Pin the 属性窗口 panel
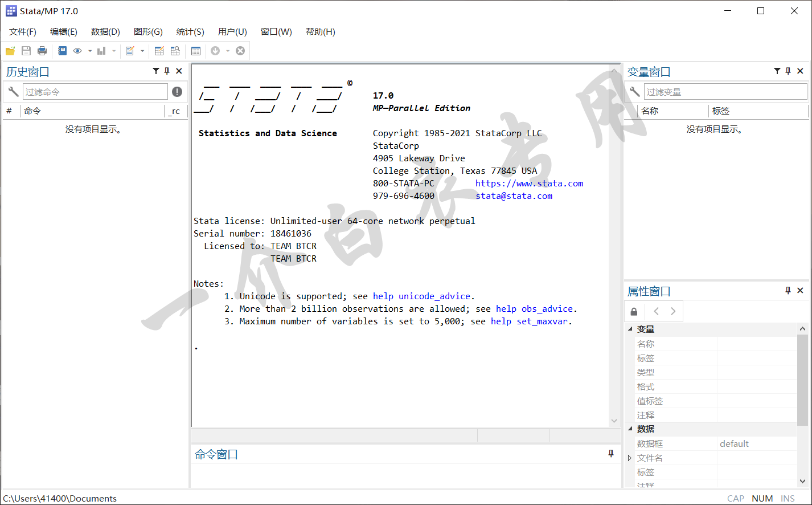812x505 pixels. 788,291
